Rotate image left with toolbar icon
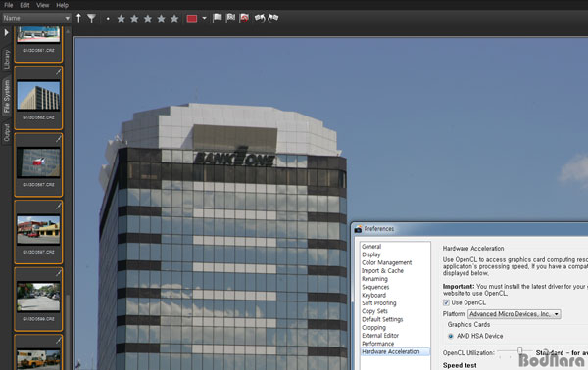The image size is (588, 370). pos(260,18)
